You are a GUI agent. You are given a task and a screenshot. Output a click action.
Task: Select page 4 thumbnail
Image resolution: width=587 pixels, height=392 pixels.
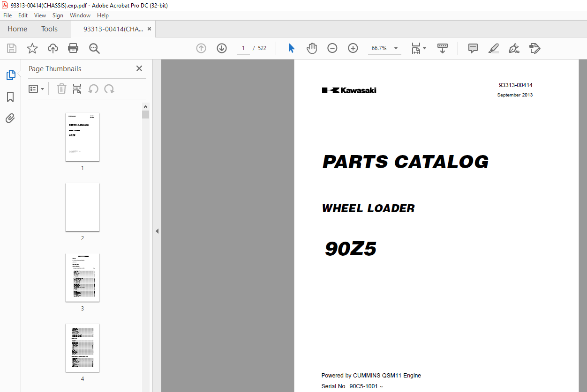click(x=83, y=348)
